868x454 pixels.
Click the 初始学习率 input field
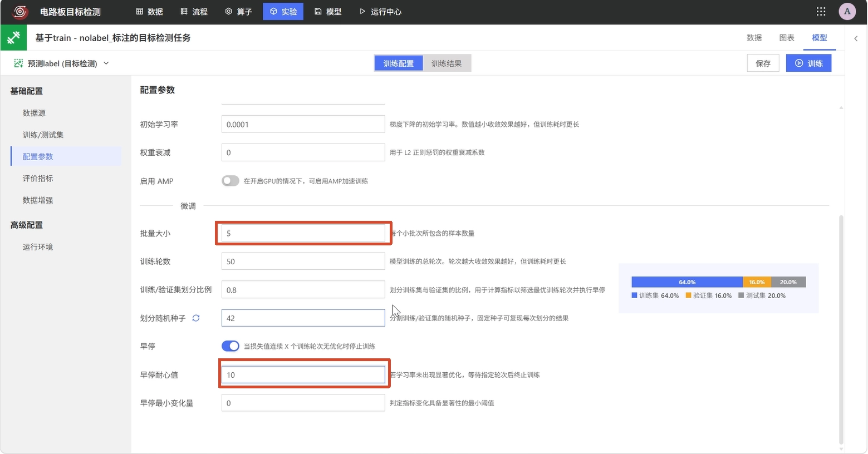[x=303, y=124]
